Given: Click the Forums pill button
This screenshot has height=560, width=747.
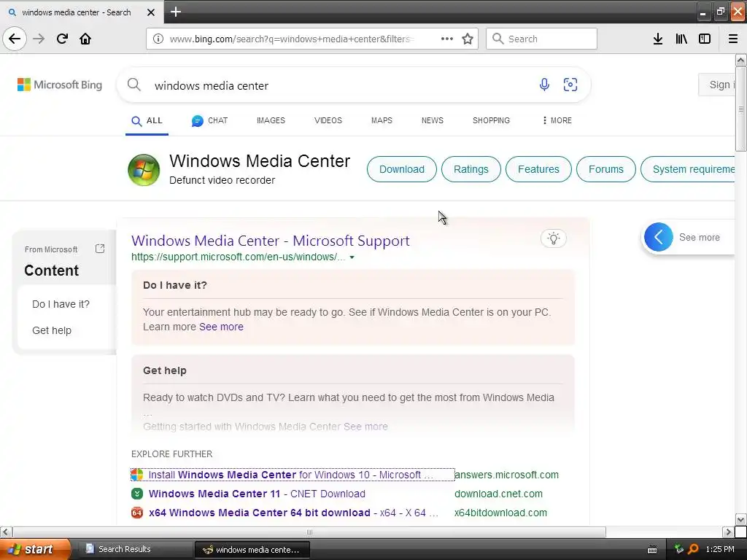Looking at the screenshot, I should click(x=606, y=169).
